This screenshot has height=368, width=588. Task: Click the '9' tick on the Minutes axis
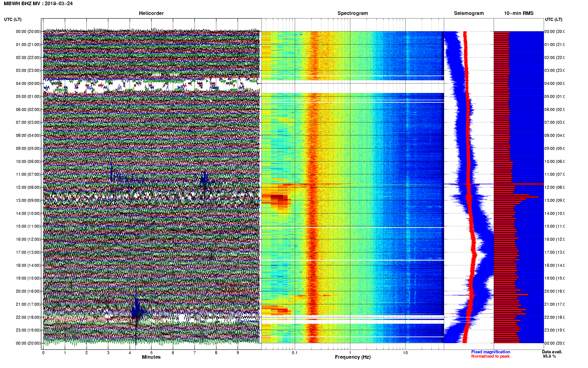tap(238, 353)
